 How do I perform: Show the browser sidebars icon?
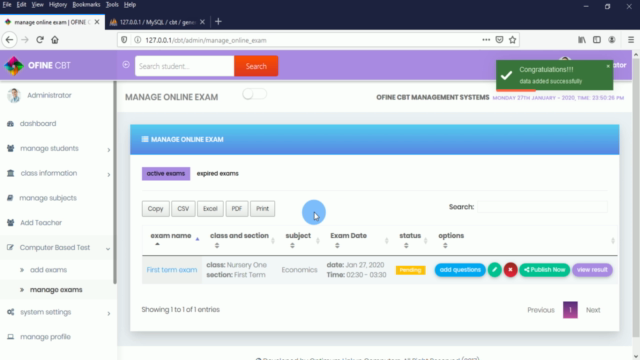pos(597,40)
